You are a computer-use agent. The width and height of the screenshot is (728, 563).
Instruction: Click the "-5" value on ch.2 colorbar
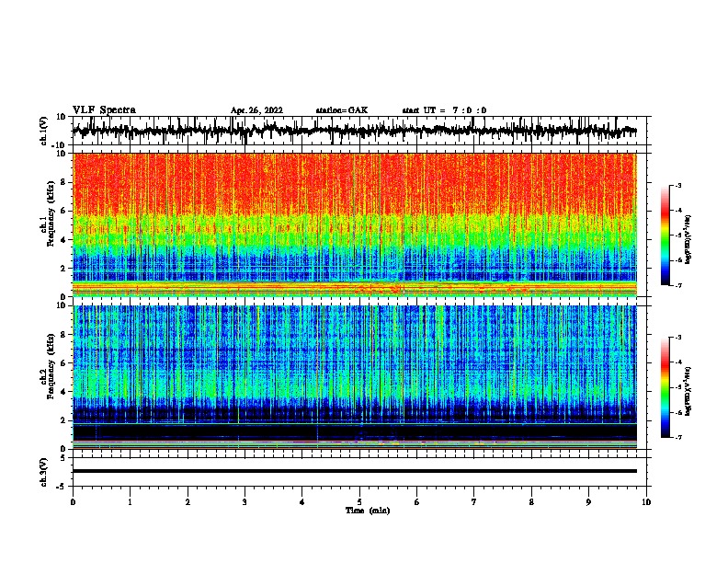click(x=677, y=387)
